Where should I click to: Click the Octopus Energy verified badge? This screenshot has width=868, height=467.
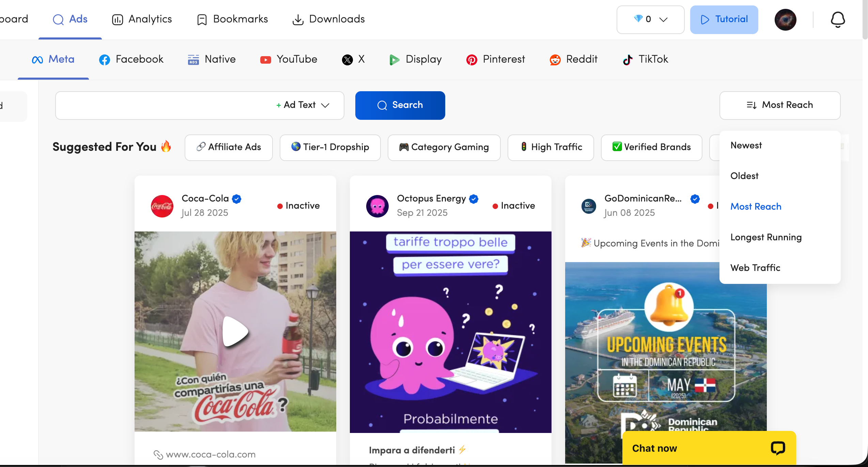click(x=474, y=199)
